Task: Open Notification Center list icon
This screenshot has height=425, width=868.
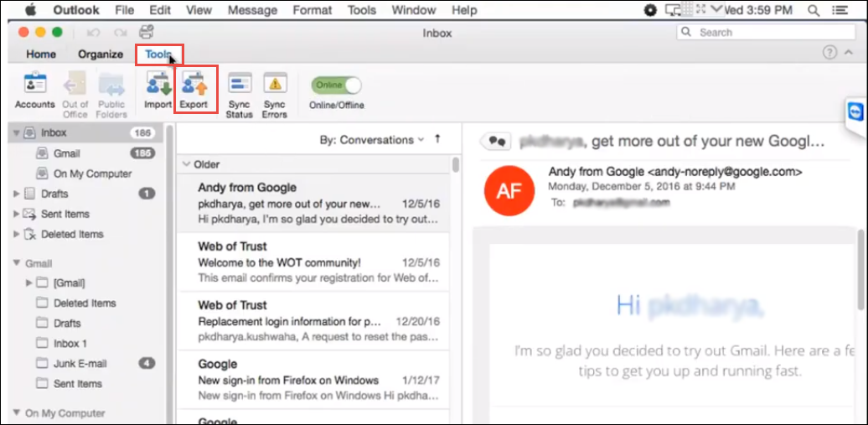Action: pyautogui.click(x=840, y=10)
